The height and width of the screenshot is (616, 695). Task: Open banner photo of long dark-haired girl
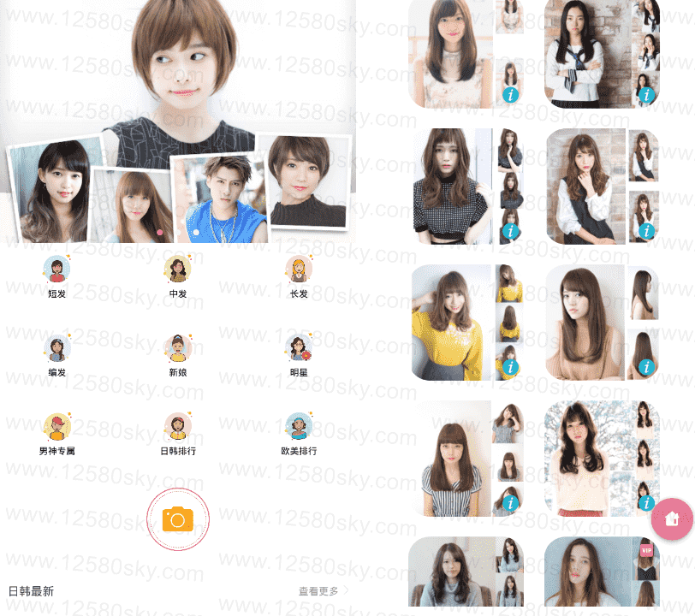[x=53, y=192]
